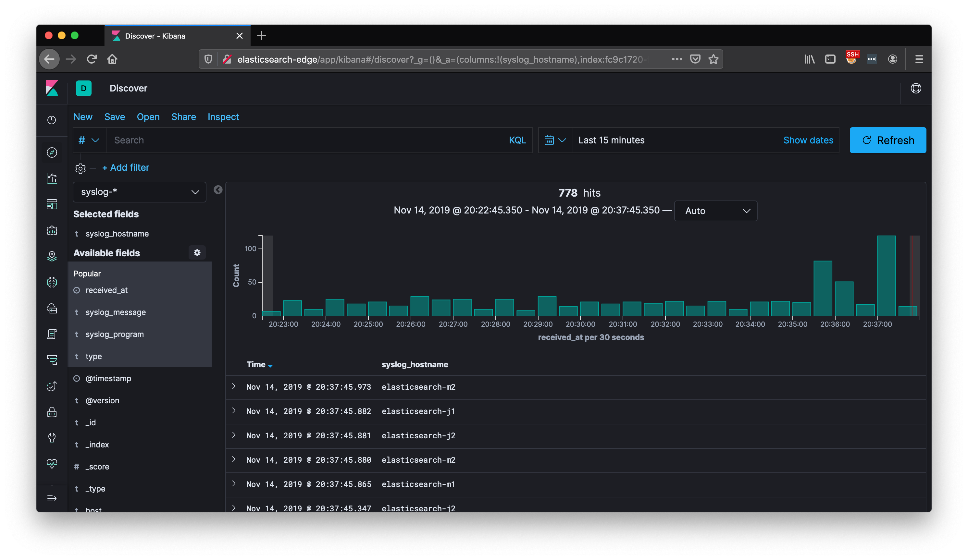Open the Inspect menu item
The height and width of the screenshot is (560, 968).
pos(223,117)
